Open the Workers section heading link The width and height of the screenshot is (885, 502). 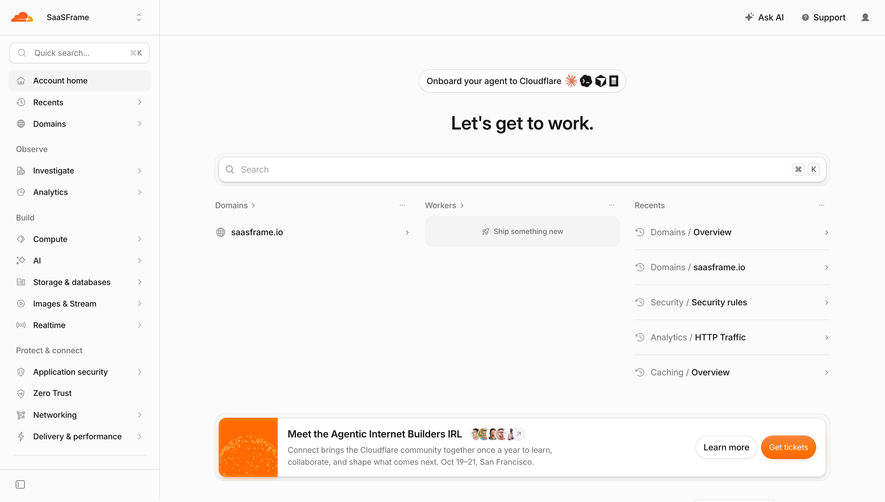pyautogui.click(x=444, y=206)
